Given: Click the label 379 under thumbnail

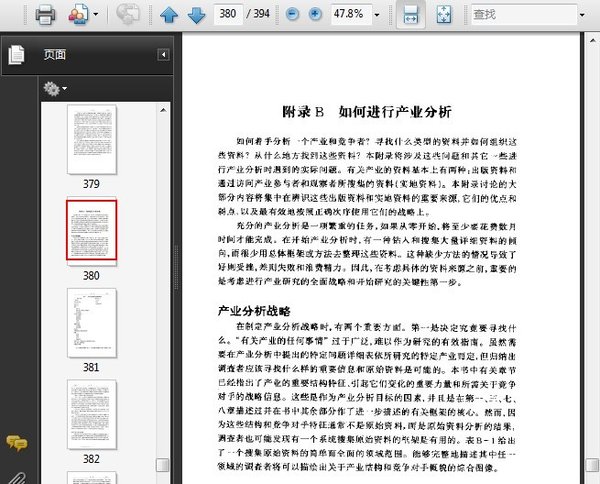Looking at the screenshot, I should point(91,184).
